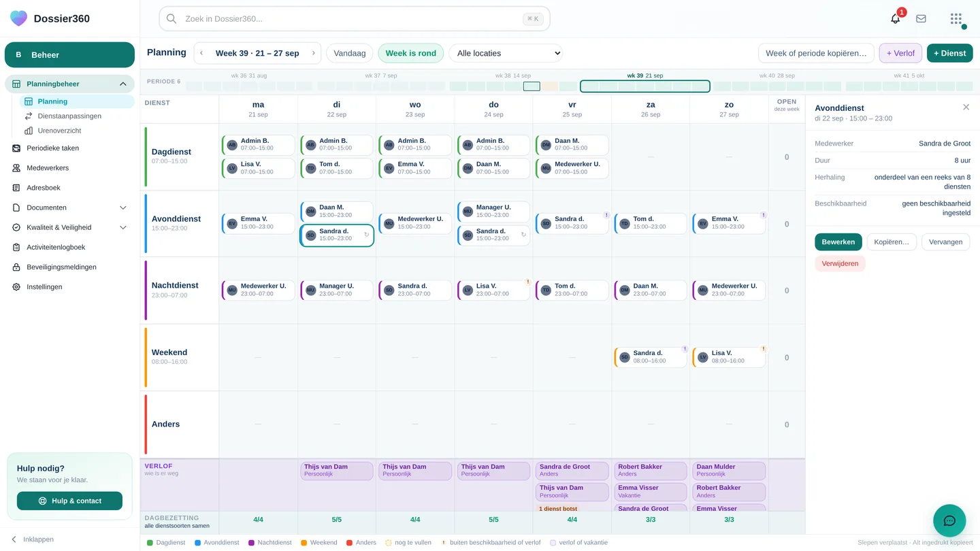Image resolution: width=980 pixels, height=551 pixels.
Task: Toggle the Week is rond status
Action: pyautogui.click(x=411, y=53)
